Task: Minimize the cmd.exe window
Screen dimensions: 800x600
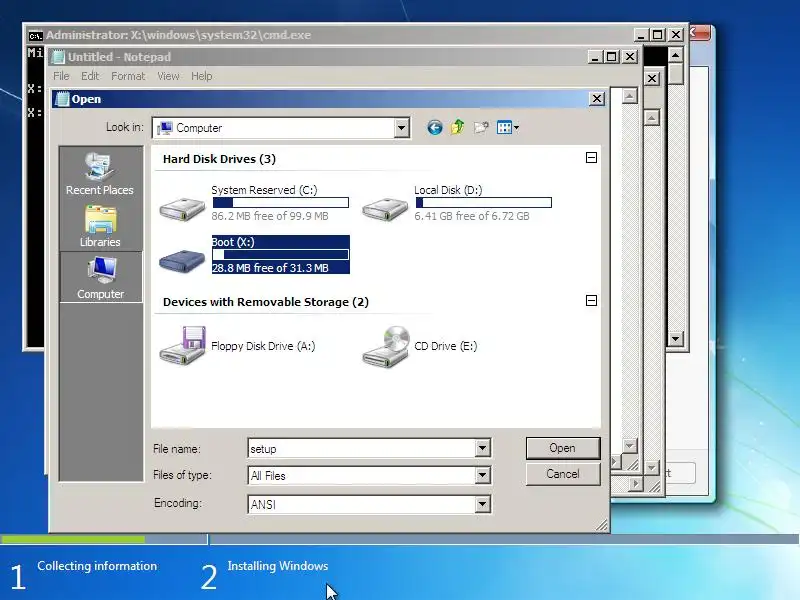Action: [641, 35]
